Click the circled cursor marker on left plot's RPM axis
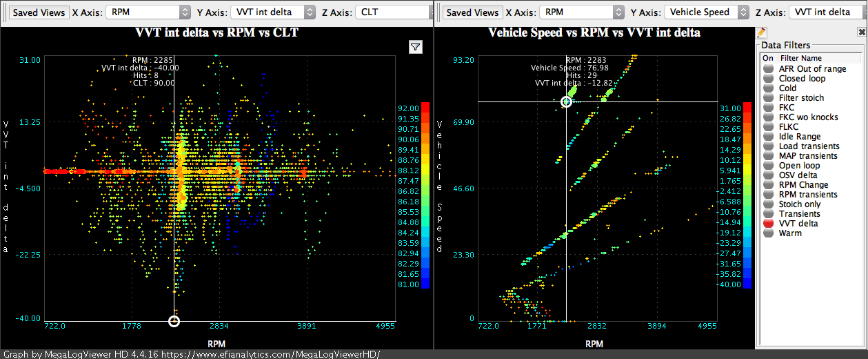This screenshot has height=359, width=868. 174,321
